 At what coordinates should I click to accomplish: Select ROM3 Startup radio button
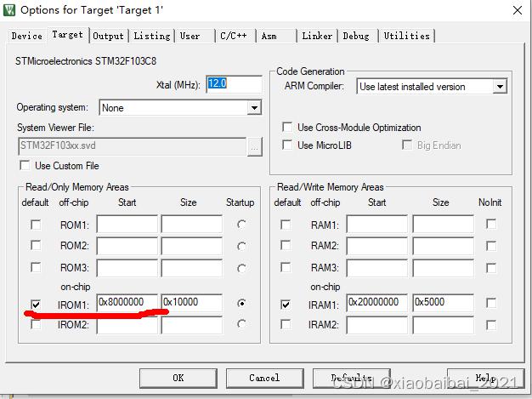point(241,269)
